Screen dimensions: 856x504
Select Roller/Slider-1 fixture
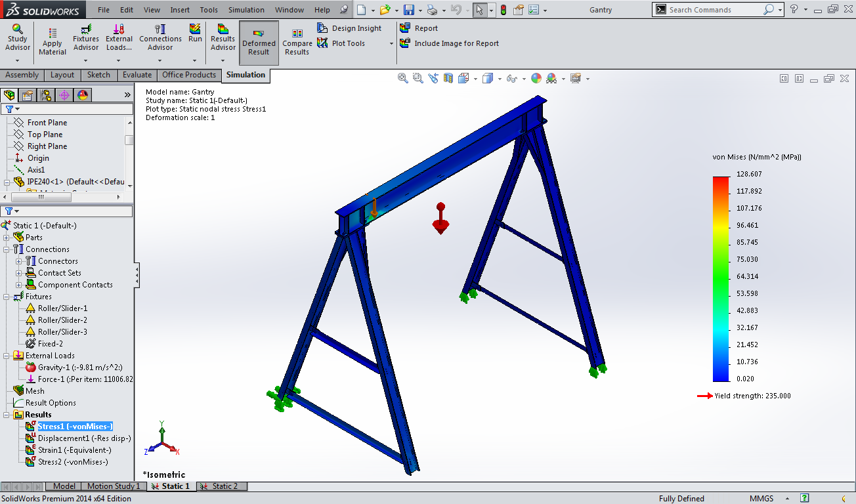[x=56, y=308]
